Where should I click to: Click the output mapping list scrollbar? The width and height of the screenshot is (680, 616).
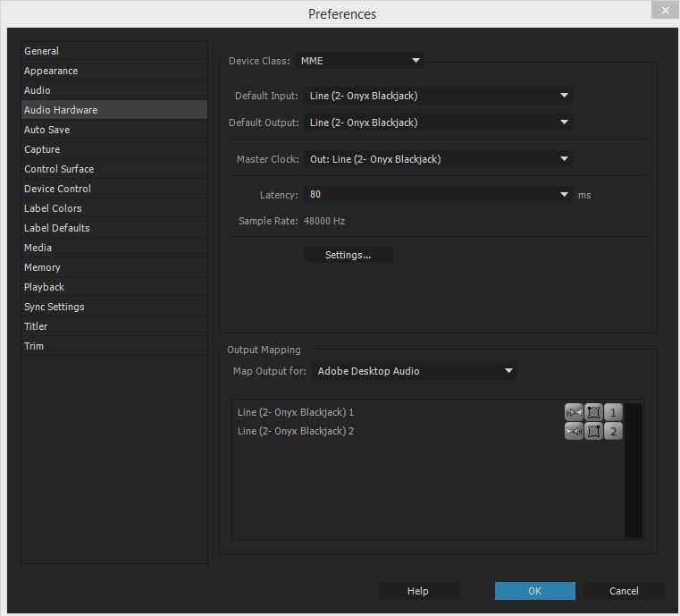click(x=634, y=470)
